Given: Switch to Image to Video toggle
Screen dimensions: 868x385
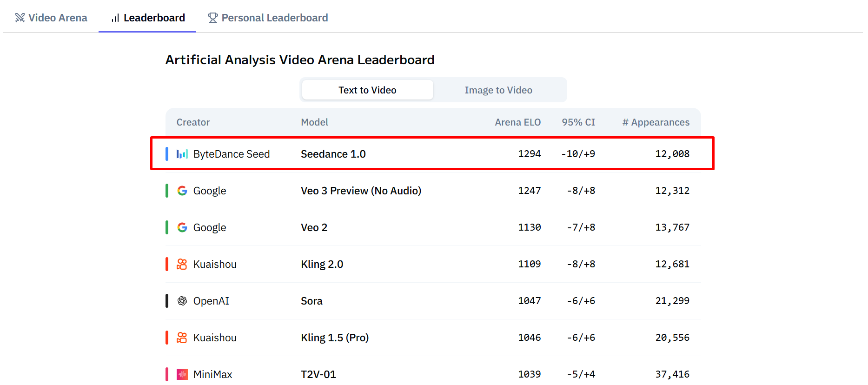Looking at the screenshot, I should click(498, 90).
